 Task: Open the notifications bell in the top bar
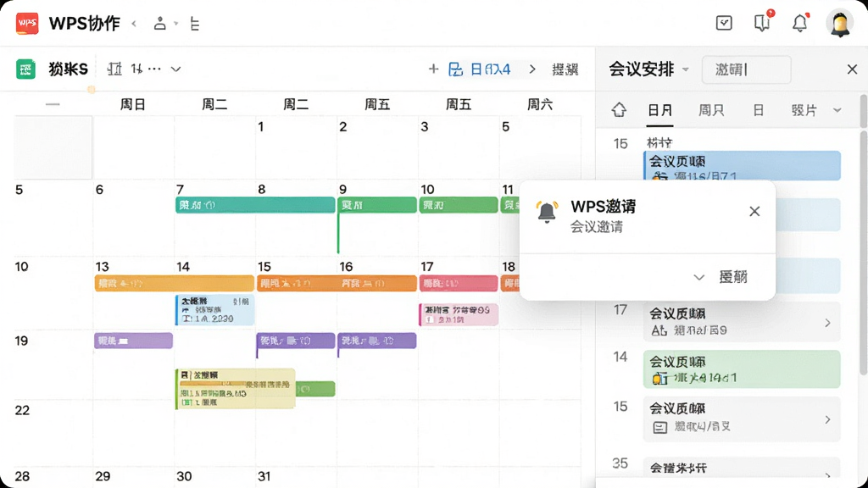click(x=800, y=23)
